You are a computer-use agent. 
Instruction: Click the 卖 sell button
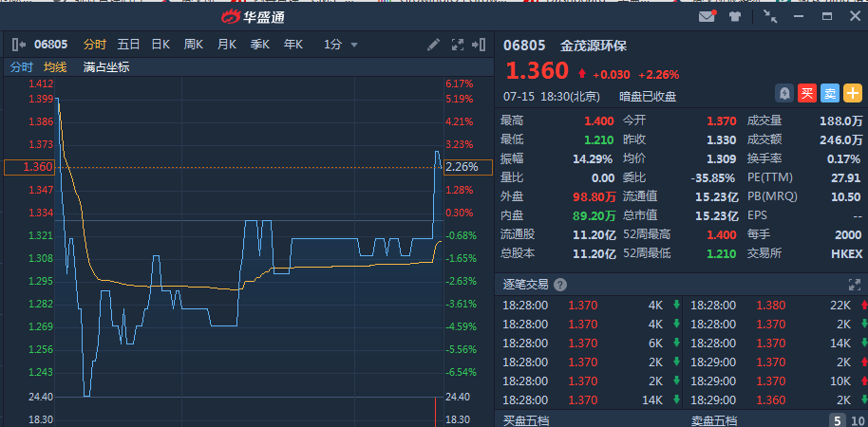(x=830, y=94)
